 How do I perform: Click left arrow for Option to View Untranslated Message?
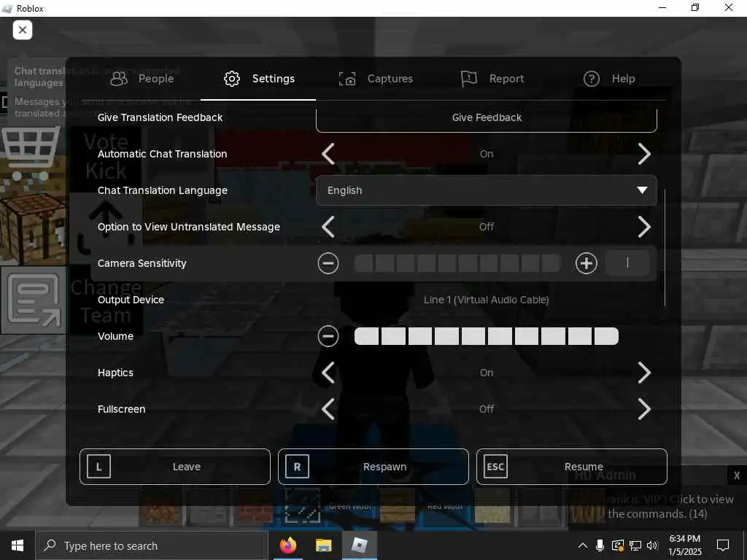coord(328,227)
